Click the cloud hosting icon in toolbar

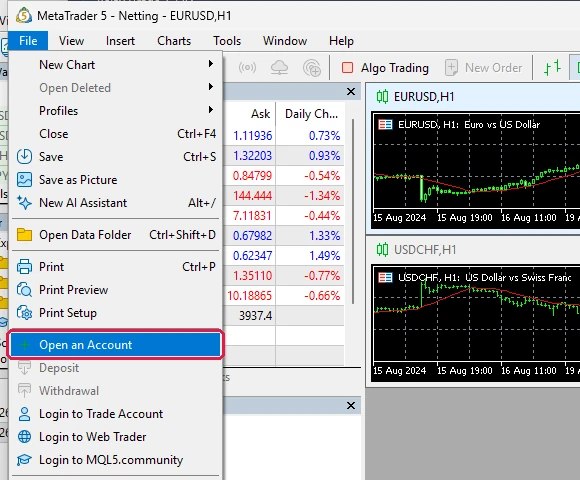[x=279, y=68]
